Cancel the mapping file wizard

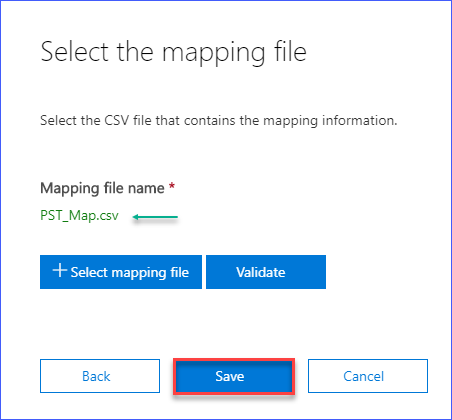tap(368, 376)
